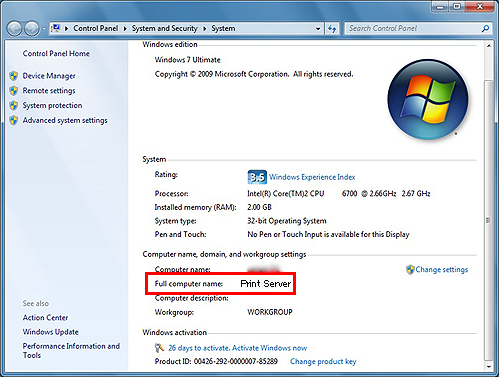This screenshot has width=500, height=377.
Task: Click the WORKGROUP value
Action: coord(270,312)
